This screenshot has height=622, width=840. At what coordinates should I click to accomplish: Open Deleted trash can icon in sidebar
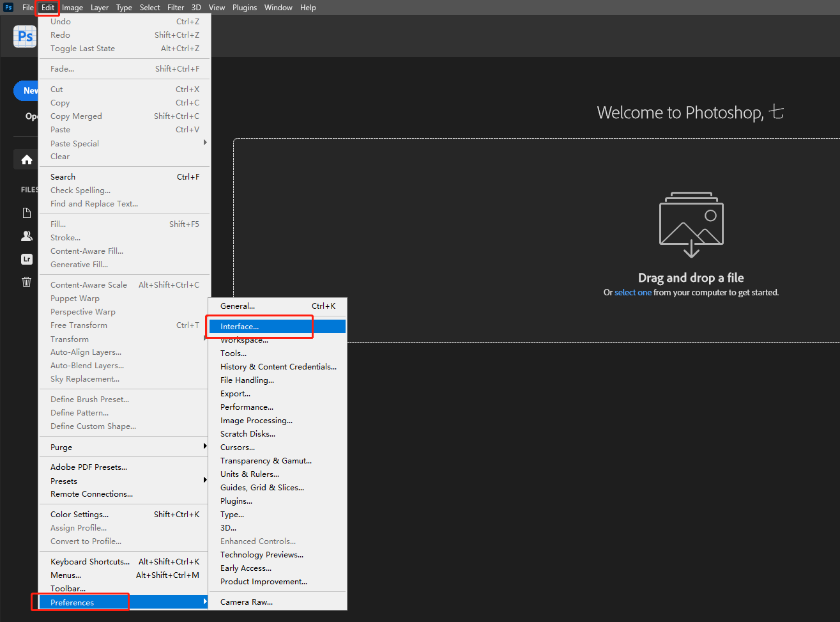click(26, 282)
